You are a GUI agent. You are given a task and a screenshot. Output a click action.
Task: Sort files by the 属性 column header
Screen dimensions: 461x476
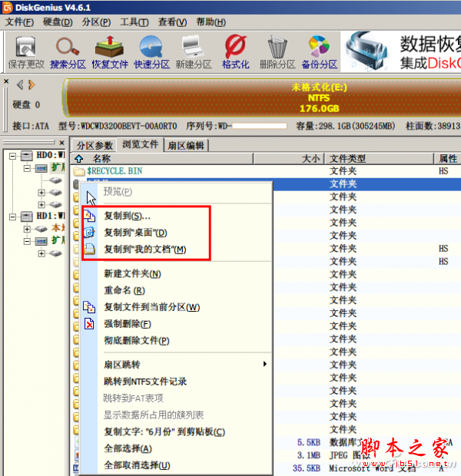point(447,158)
